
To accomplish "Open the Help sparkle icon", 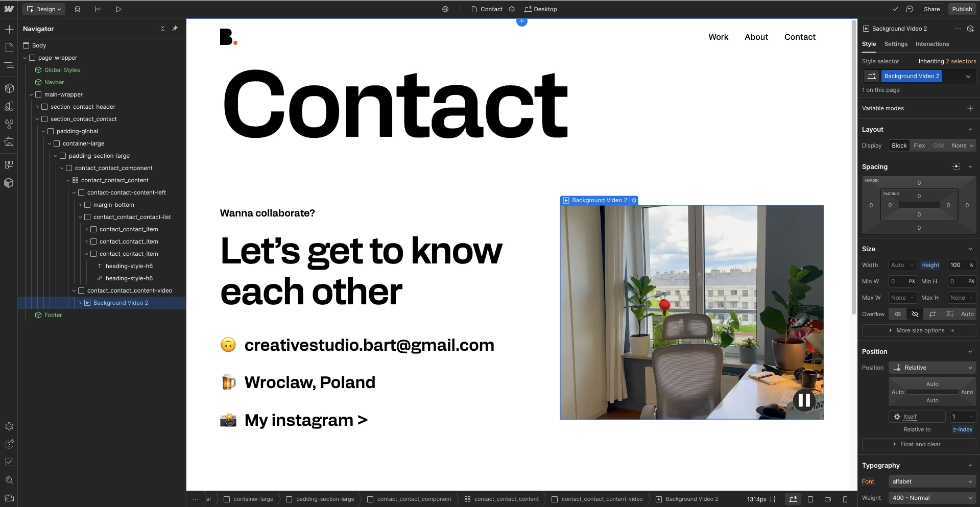I will (9, 444).
